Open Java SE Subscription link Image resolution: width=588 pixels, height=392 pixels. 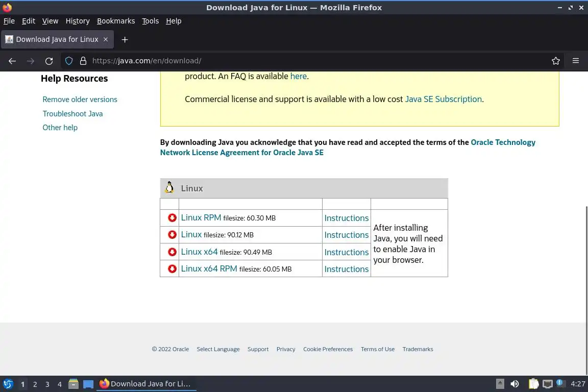[443, 99]
